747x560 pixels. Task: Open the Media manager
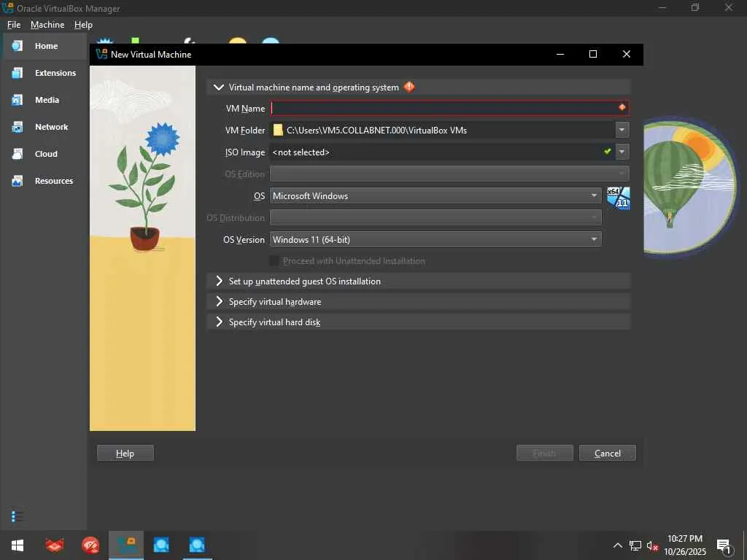tap(44, 100)
